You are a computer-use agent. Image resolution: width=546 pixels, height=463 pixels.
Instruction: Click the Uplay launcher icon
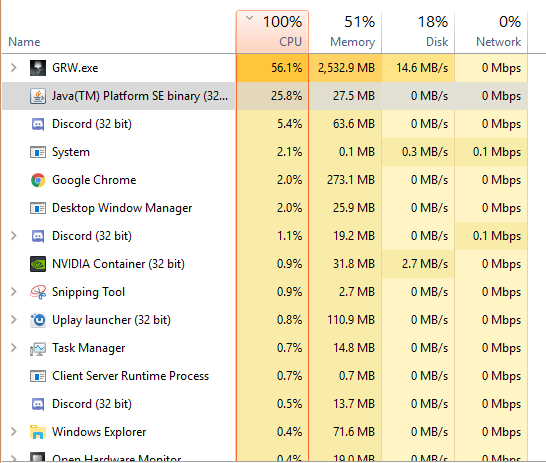coord(38,320)
